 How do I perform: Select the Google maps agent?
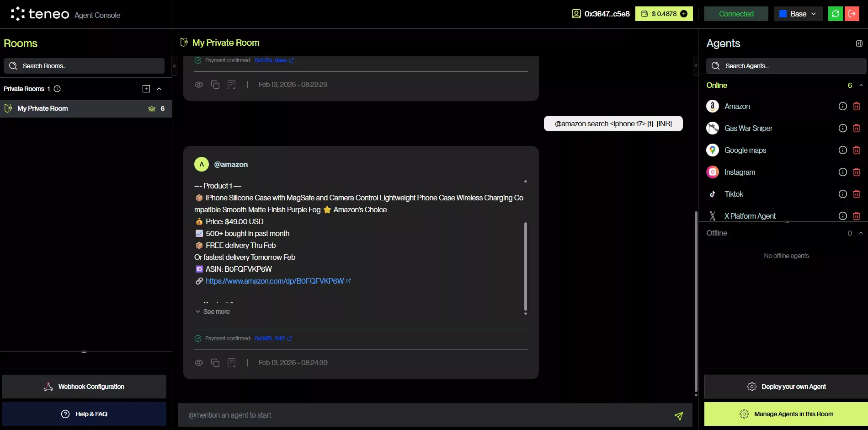point(745,150)
